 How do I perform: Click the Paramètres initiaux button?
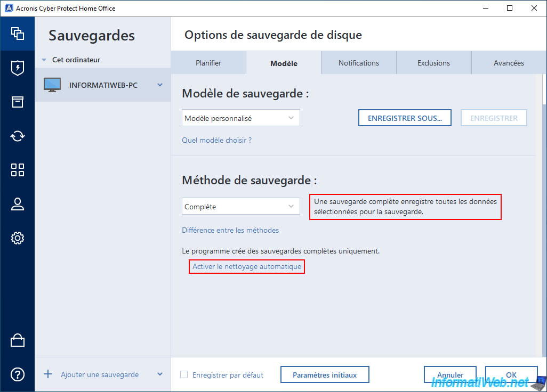click(x=325, y=375)
